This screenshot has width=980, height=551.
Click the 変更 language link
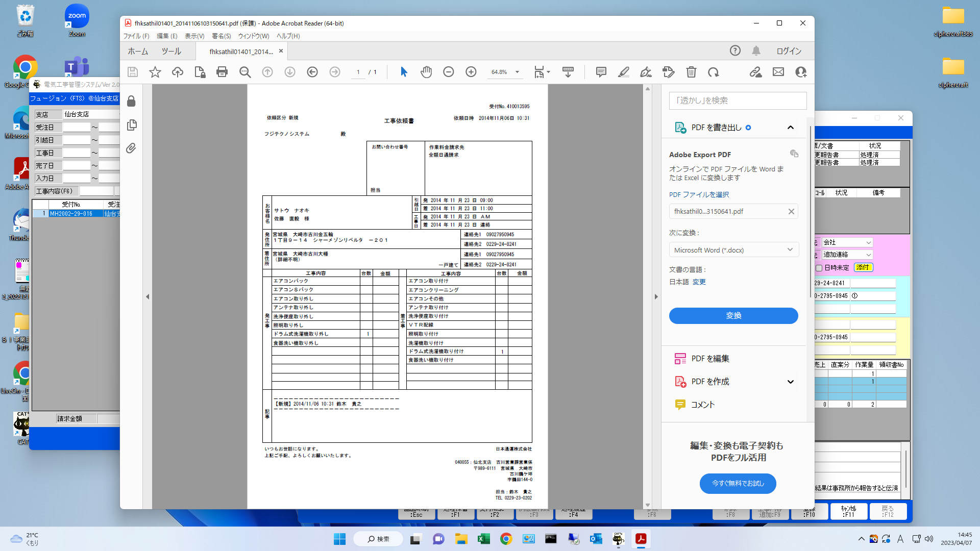click(x=699, y=282)
